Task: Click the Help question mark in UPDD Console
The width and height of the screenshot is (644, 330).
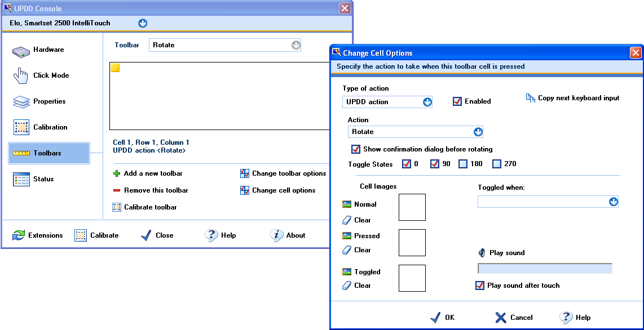Action: [x=211, y=235]
